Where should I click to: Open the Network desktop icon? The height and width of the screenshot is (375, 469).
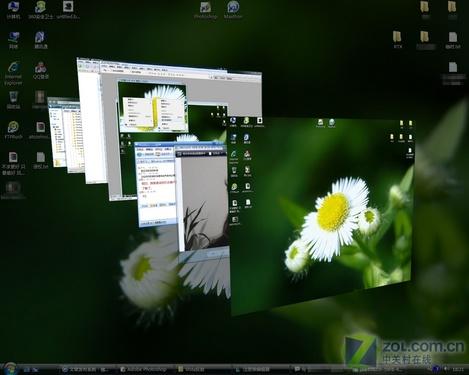(x=14, y=40)
